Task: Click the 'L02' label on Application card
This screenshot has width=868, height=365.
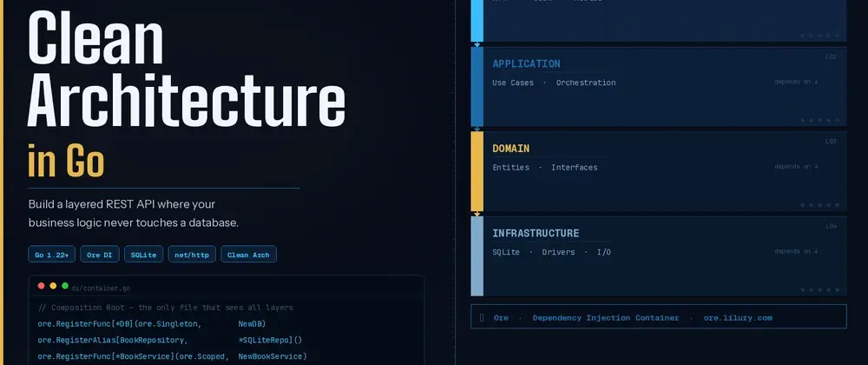Action: tap(831, 56)
